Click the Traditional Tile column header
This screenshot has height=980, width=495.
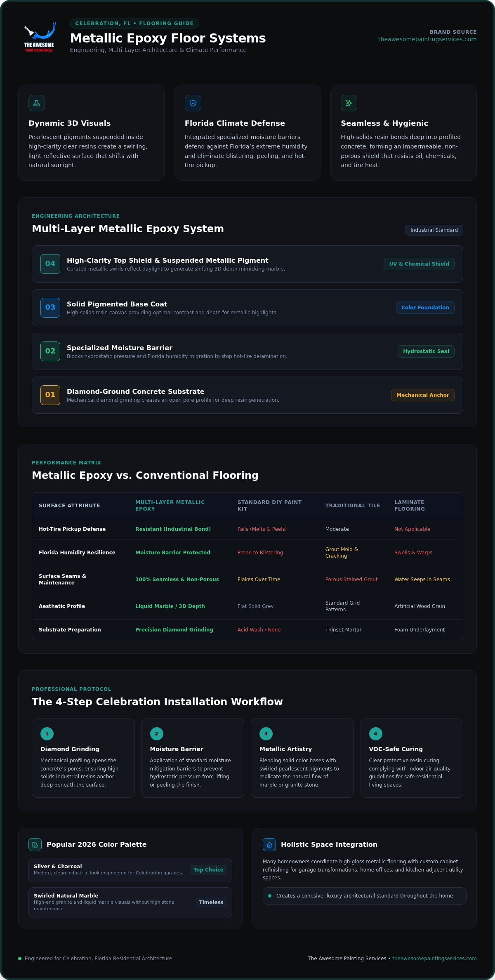tap(353, 506)
